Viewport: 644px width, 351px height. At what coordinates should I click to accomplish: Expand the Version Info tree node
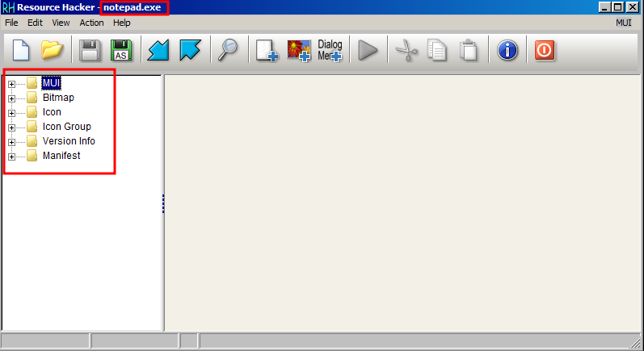point(11,142)
